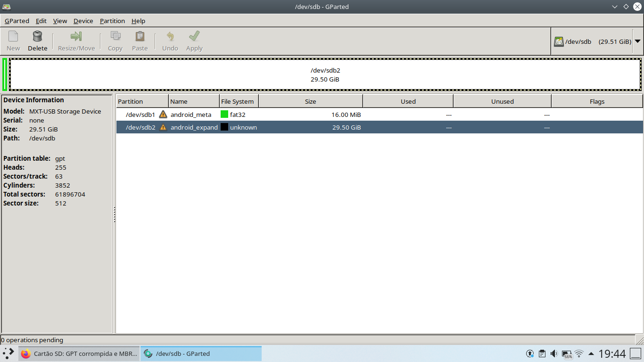This screenshot has height=362, width=644.
Task: Open the View menu
Action: point(60,21)
